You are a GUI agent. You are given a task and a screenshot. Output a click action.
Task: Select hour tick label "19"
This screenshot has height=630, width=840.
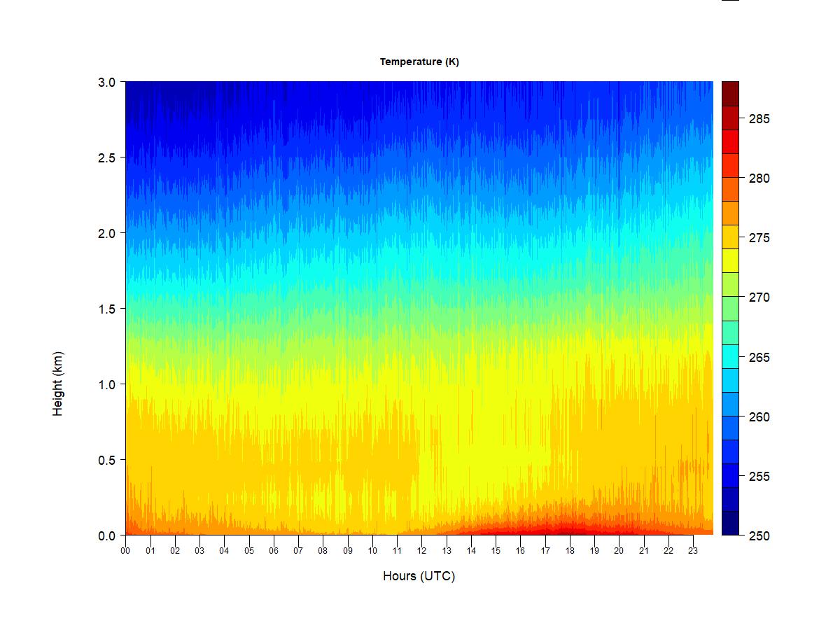pos(594,550)
